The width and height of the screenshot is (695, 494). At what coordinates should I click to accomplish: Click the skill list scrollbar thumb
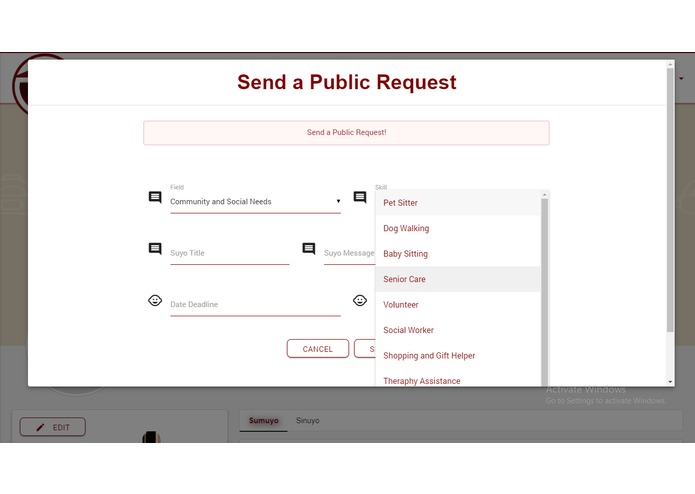pos(545,292)
